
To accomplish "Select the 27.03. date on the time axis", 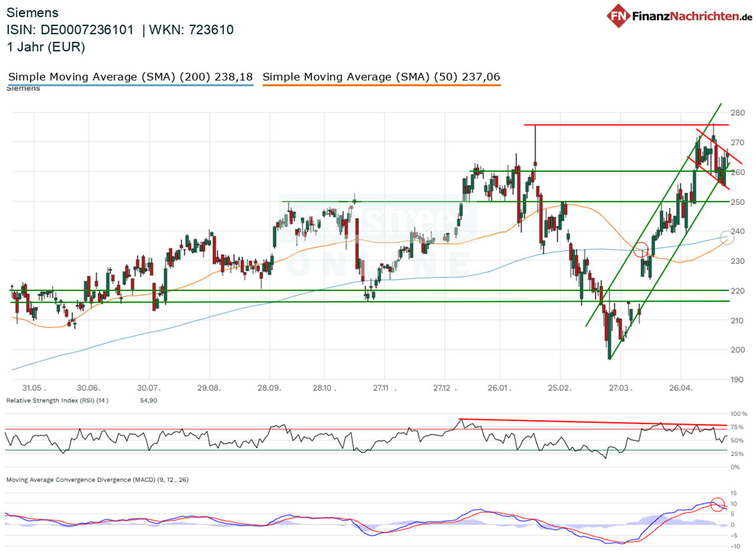I will pos(621,389).
